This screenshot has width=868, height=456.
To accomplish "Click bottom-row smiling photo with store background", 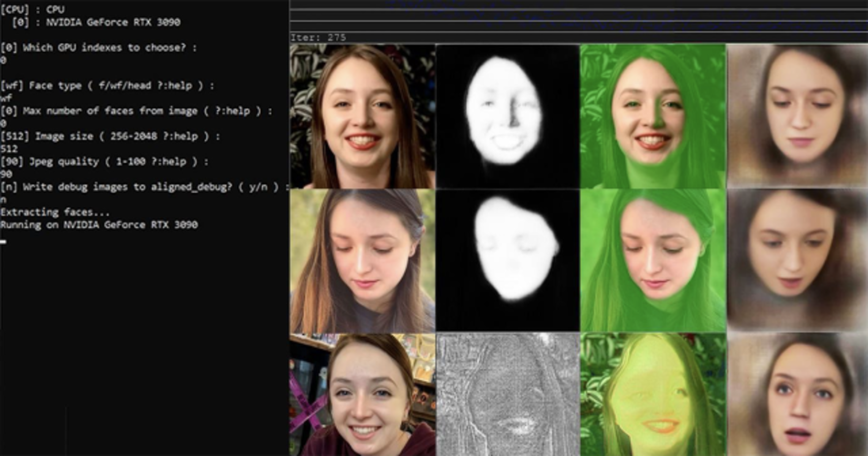I will (362, 395).
